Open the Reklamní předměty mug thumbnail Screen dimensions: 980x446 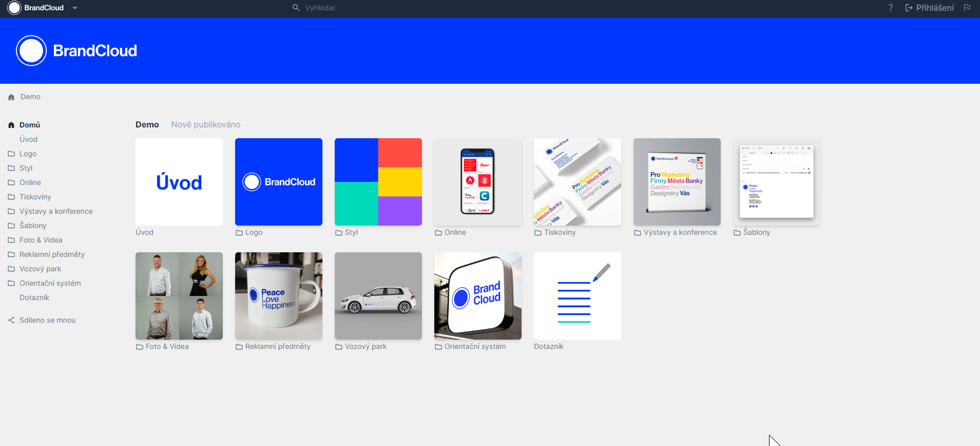tap(279, 296)
